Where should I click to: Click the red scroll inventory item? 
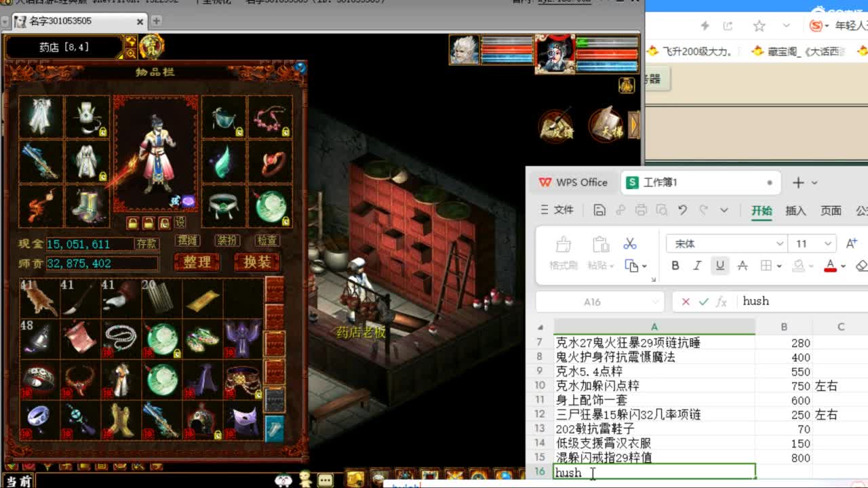point(80,339)
